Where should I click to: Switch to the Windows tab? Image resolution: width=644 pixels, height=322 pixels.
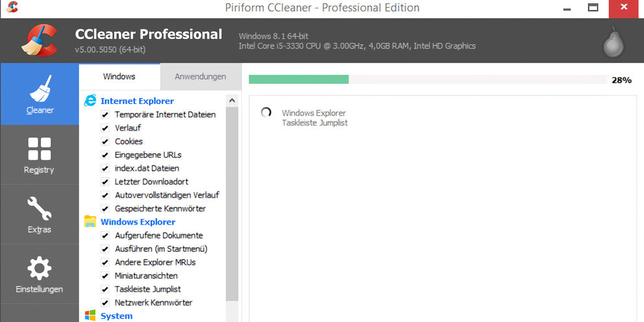pyautogui.click(x=119, y=77)
